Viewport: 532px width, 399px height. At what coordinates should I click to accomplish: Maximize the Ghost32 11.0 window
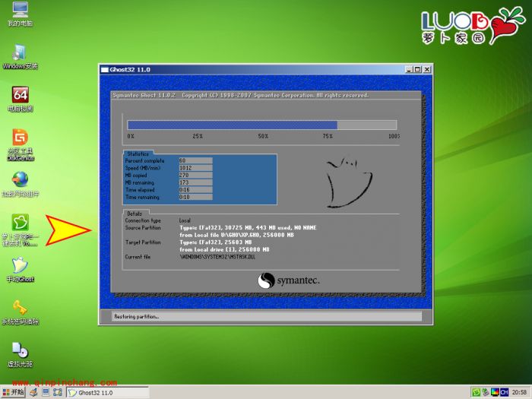[x=417, y=69]
